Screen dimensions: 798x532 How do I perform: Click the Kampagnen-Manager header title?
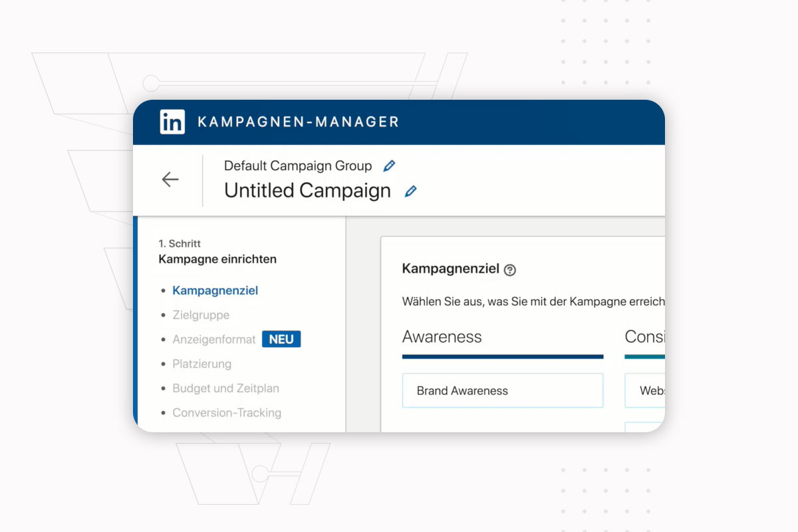[x=298, y=122]
